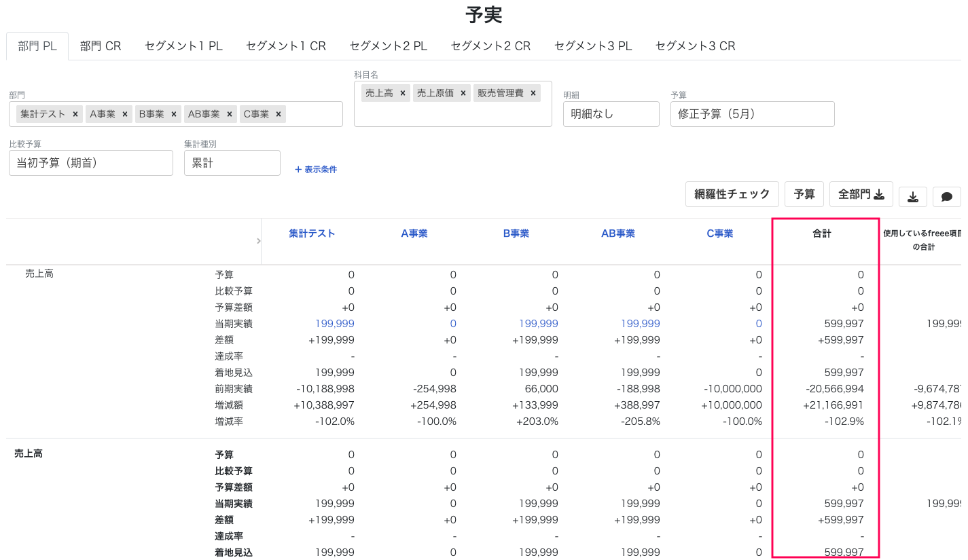
Task: Open the C事業 column header link
Action: 720,234
